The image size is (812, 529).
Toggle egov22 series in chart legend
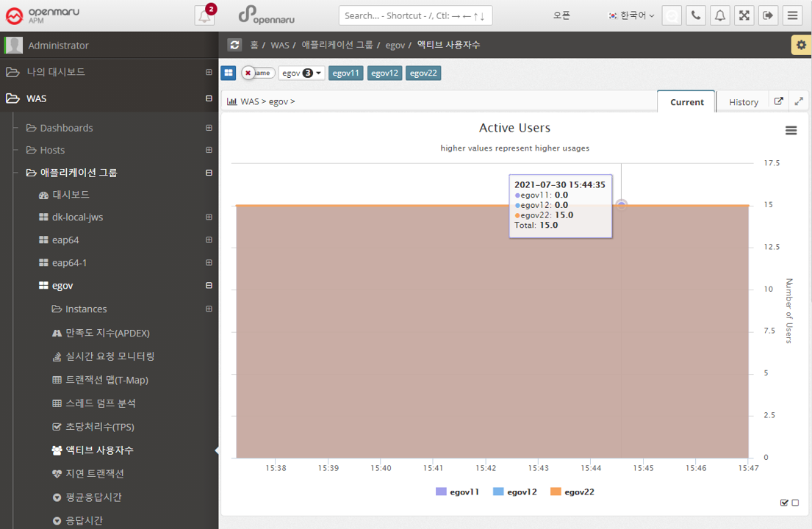579,492
